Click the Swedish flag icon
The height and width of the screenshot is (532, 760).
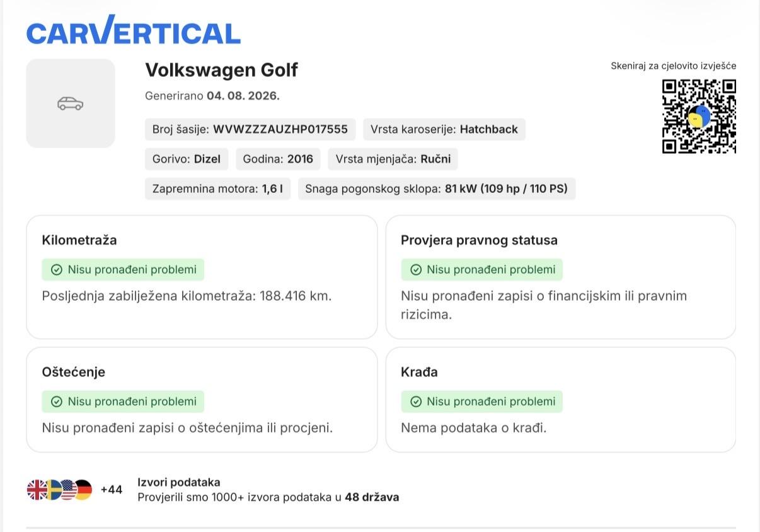point(53,490)
